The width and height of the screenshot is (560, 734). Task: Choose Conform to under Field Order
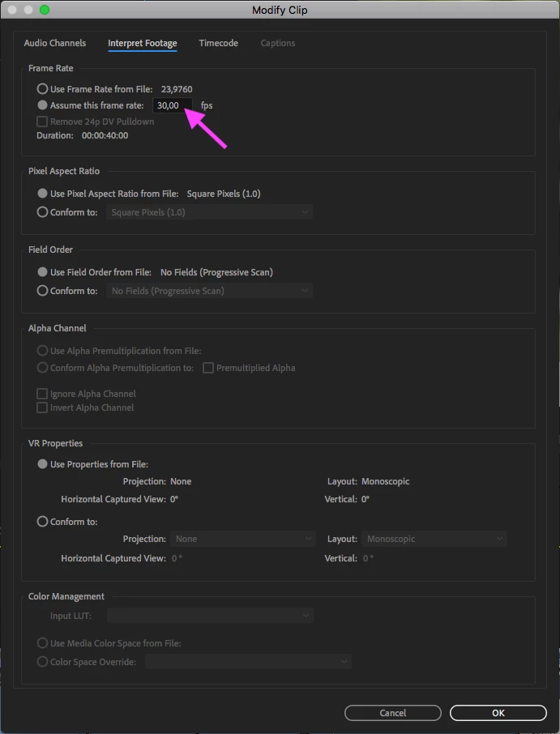click(42, 291)
